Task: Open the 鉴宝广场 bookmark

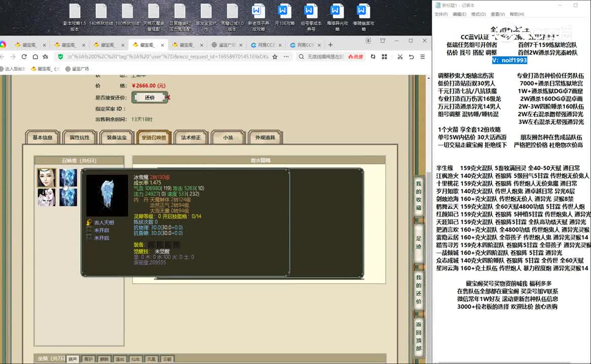Action: pyautogui.click(x=77, y=69)
